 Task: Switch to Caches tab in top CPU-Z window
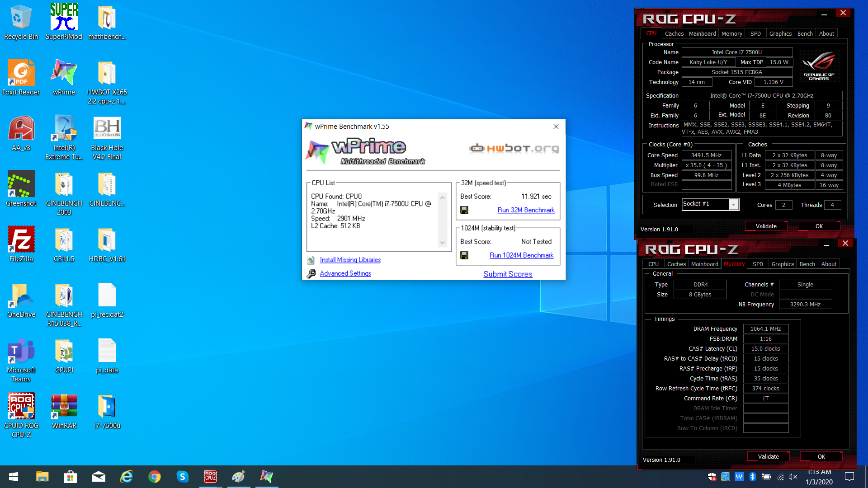[x=674, y=33]
